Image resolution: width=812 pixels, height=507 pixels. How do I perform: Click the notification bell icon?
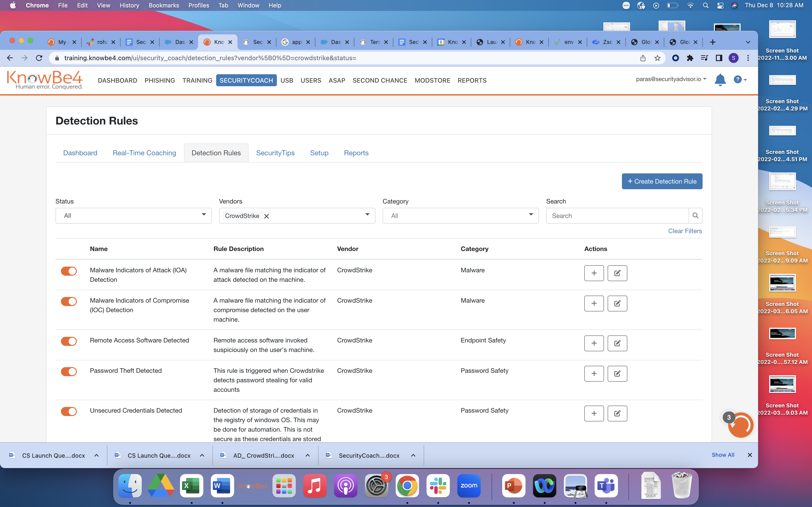coord(720,80)
